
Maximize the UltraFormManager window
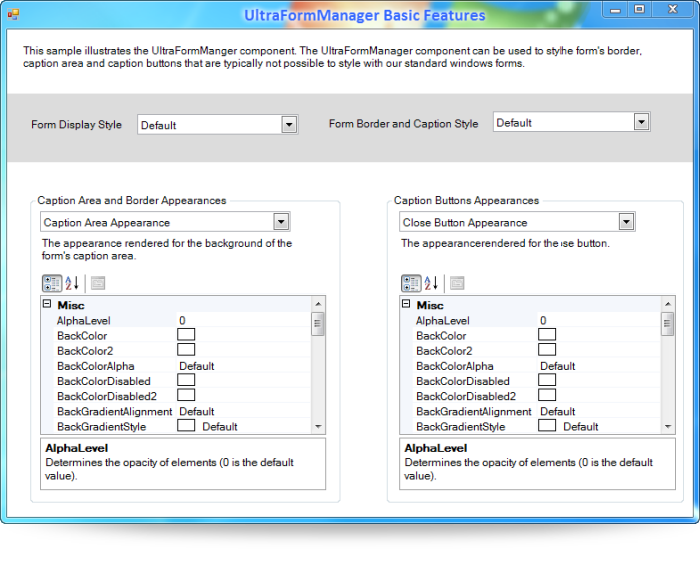point(639,9)
